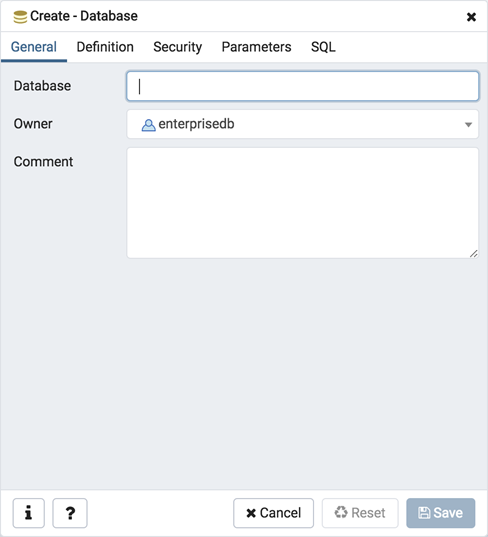Focus the Database name input field
488x537 pixels.
point(302,86)
